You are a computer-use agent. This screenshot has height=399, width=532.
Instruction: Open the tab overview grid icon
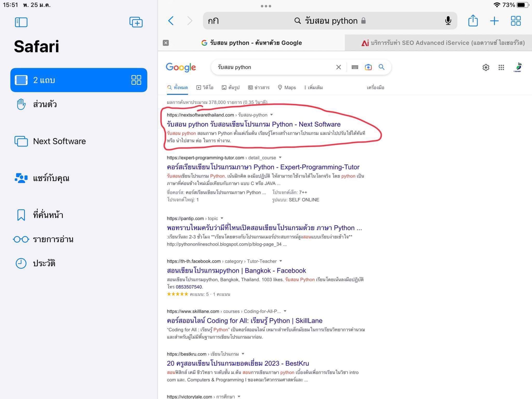[x=516, y=21]
